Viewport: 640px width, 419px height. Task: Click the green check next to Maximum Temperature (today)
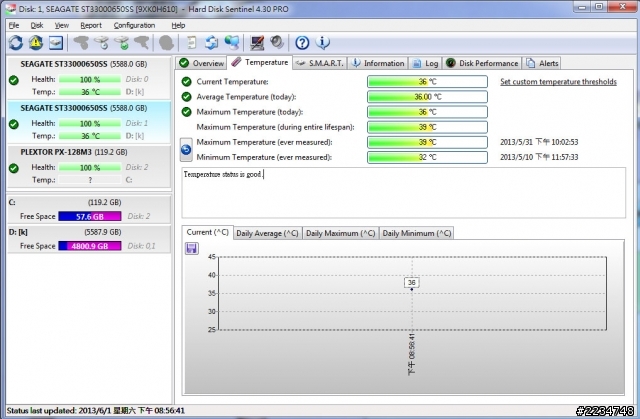click(187, 112)
